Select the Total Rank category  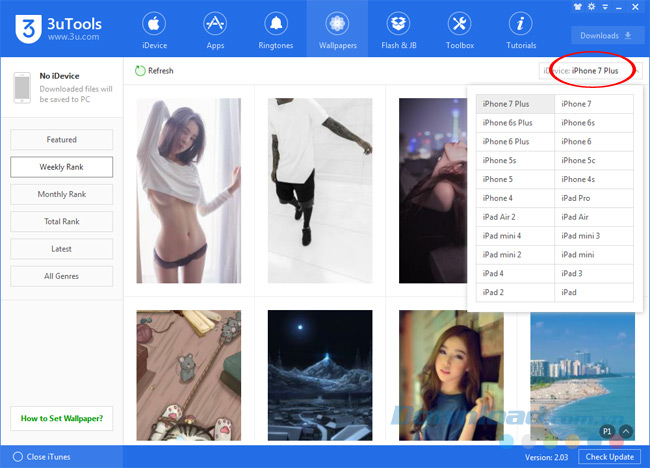coord(61,222)
